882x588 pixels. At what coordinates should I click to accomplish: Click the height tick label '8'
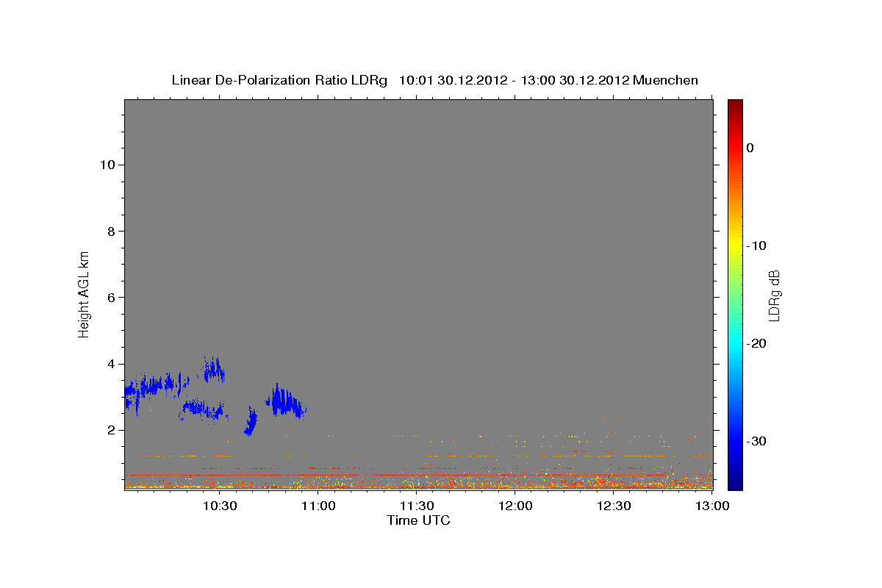112,231
